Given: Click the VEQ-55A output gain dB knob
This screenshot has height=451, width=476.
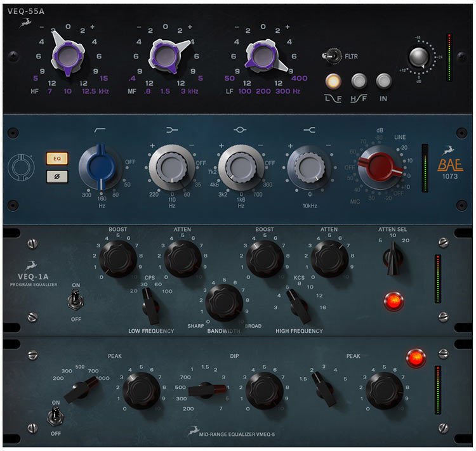Looking at the screenshot, I should pyautogui.click(x=419, y=57).
